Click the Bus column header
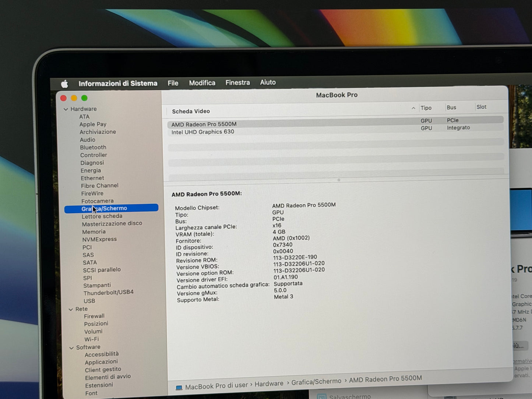The image size is (532, 399). (x=451, y=107)
